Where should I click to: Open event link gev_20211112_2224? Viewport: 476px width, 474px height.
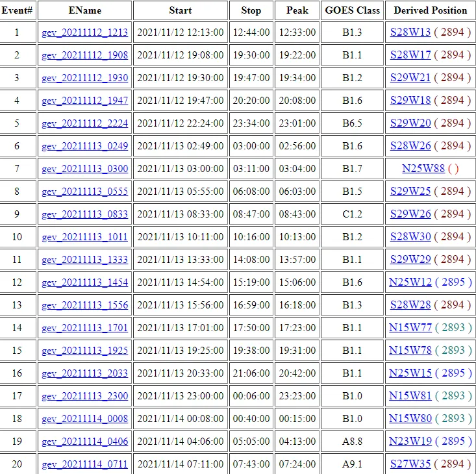pos(84,123)
